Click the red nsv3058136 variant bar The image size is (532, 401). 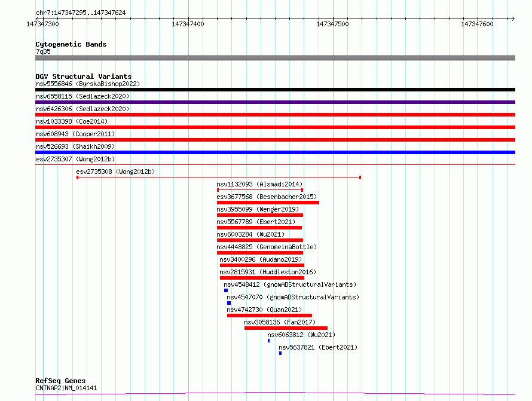(286, 328)
